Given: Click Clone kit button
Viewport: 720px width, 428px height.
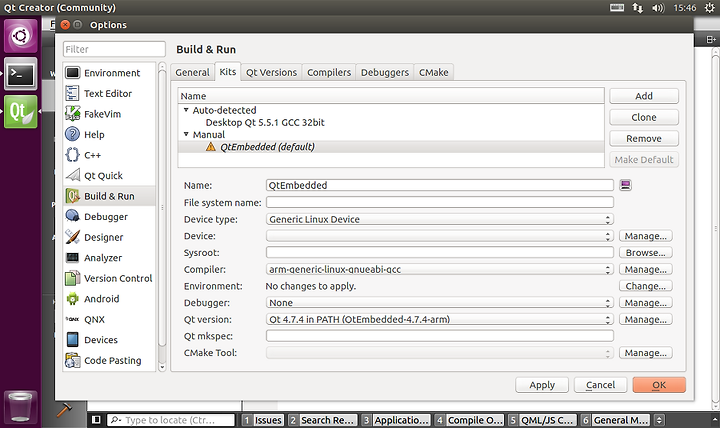Looking at the screenshot, I should tap(644, 117).
